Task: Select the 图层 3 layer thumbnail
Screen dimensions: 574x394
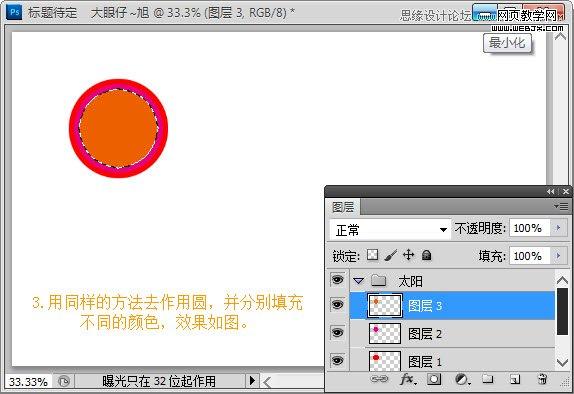Action: point(384,305)
